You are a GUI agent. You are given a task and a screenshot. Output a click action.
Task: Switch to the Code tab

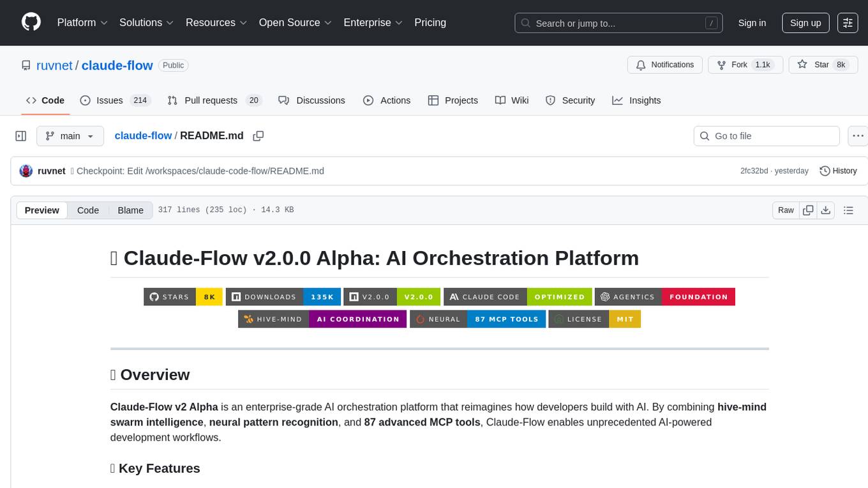(x=45, y=100)
